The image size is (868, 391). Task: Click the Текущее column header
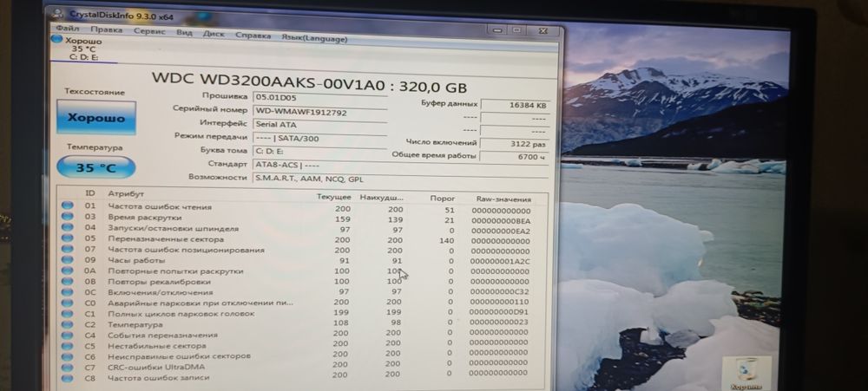coord(333,197)
